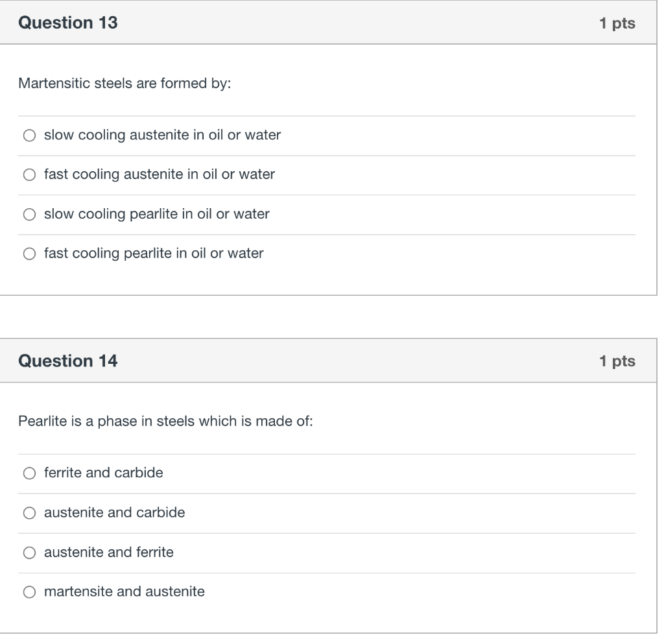Select "slow cooling austenite in oil or water"
The height and width of the screenshot is (644, 664).
29,136
